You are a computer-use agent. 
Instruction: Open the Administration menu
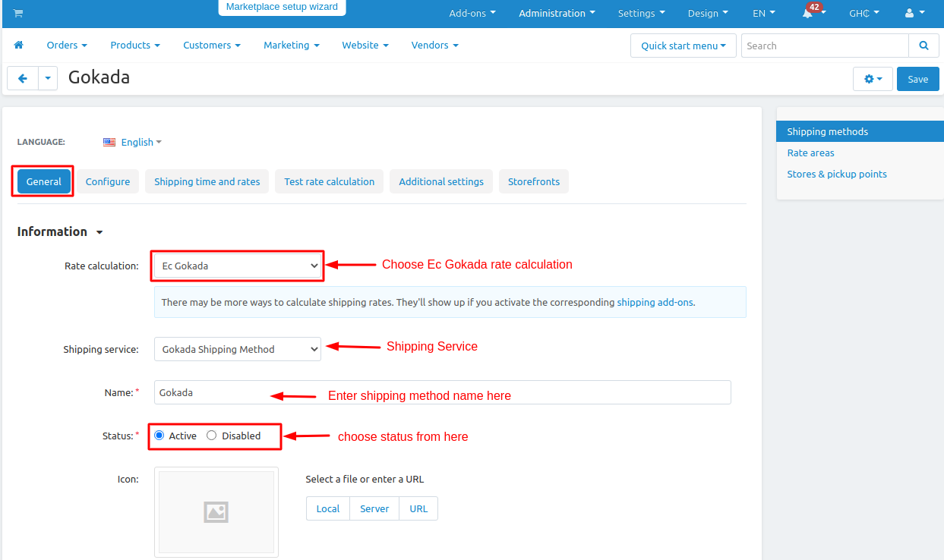click(x=557, y=13)
